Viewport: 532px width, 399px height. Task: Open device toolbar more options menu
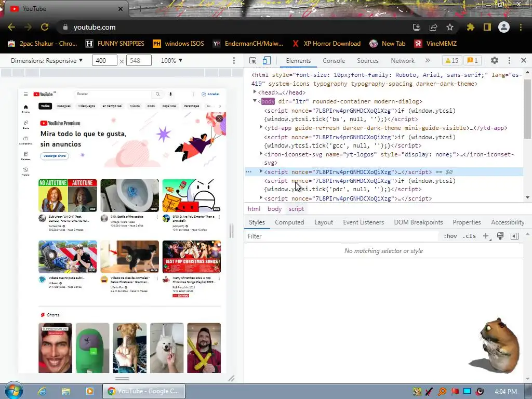234,60
